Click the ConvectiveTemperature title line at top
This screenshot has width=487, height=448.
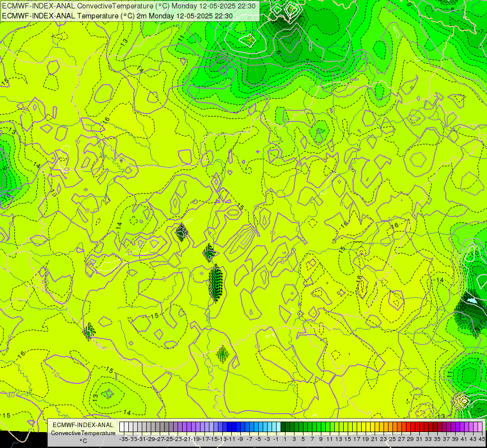[129, 6]
